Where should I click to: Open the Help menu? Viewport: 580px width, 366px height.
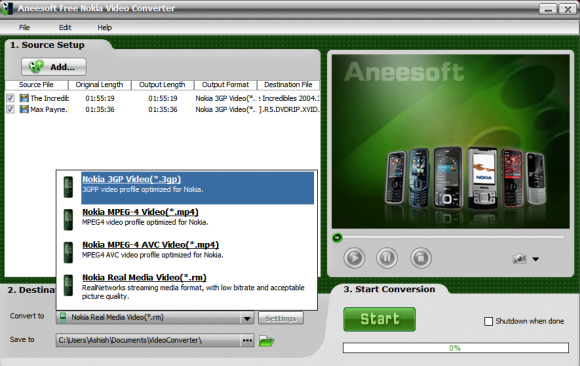pos(105,27)
